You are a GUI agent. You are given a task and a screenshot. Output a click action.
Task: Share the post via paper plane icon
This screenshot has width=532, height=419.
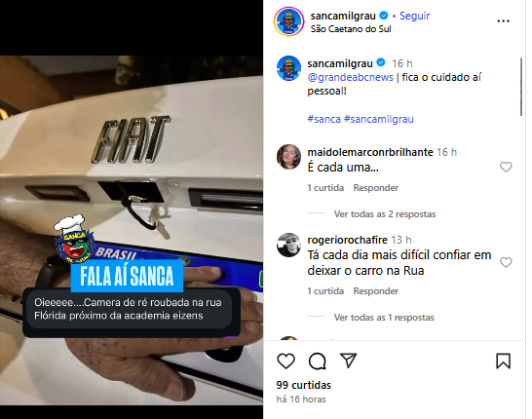pyautogui.click(x=348, y=361)
